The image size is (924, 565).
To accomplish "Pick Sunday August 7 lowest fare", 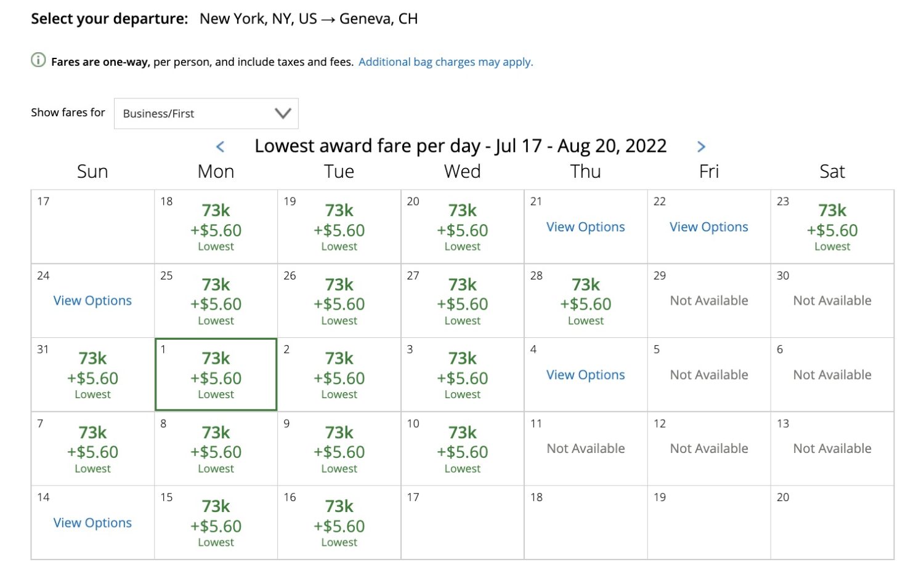I will click(x=92, y=449).
